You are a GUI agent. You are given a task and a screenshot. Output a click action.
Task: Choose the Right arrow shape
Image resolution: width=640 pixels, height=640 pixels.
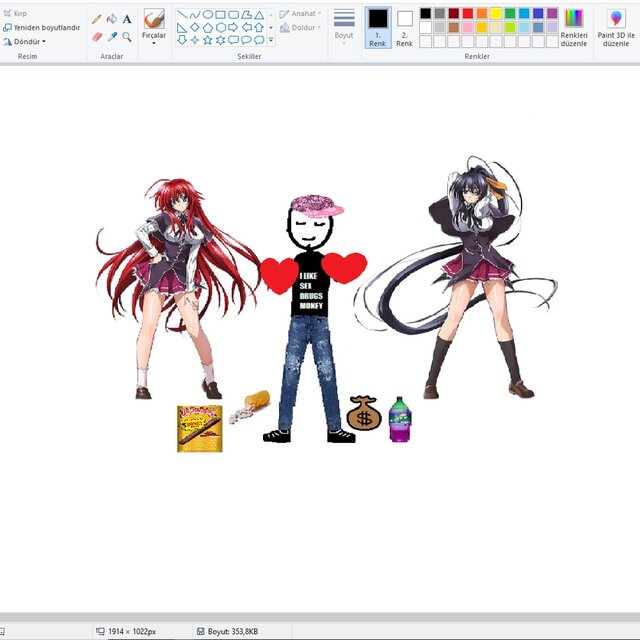(233, 28)
